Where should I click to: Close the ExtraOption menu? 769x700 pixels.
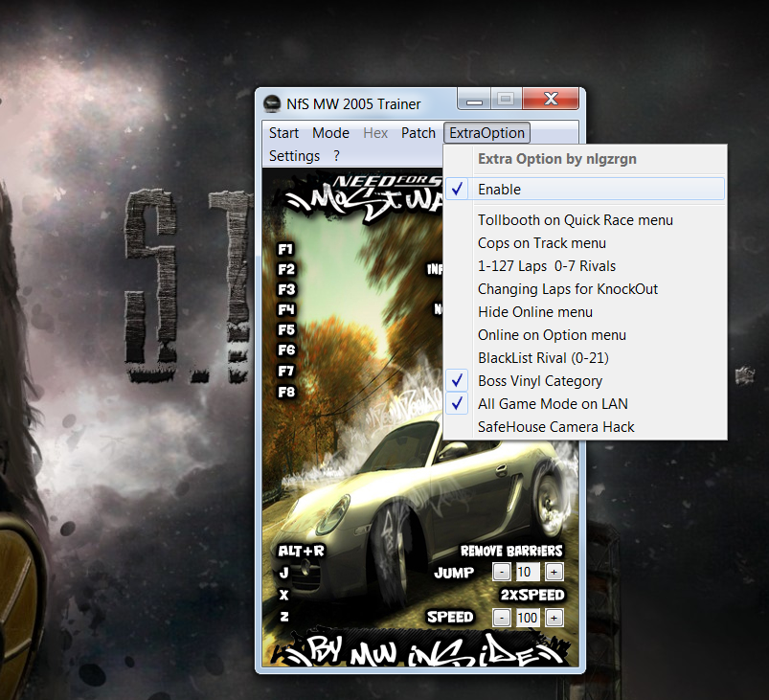pyautogui.click(x=486, y=133)
